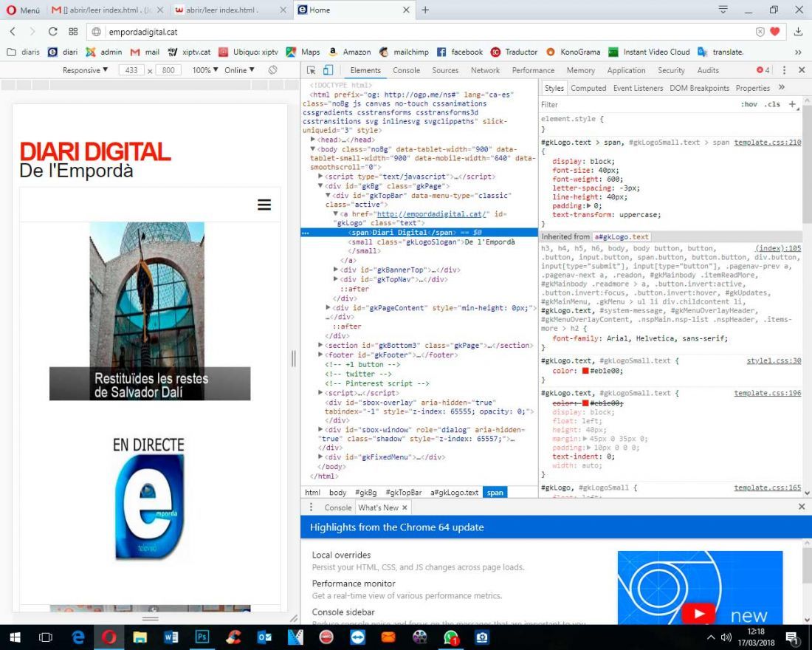Click the #eb1e00 color swatch in style1.css rule
The image size is (812, 650).
585,371
